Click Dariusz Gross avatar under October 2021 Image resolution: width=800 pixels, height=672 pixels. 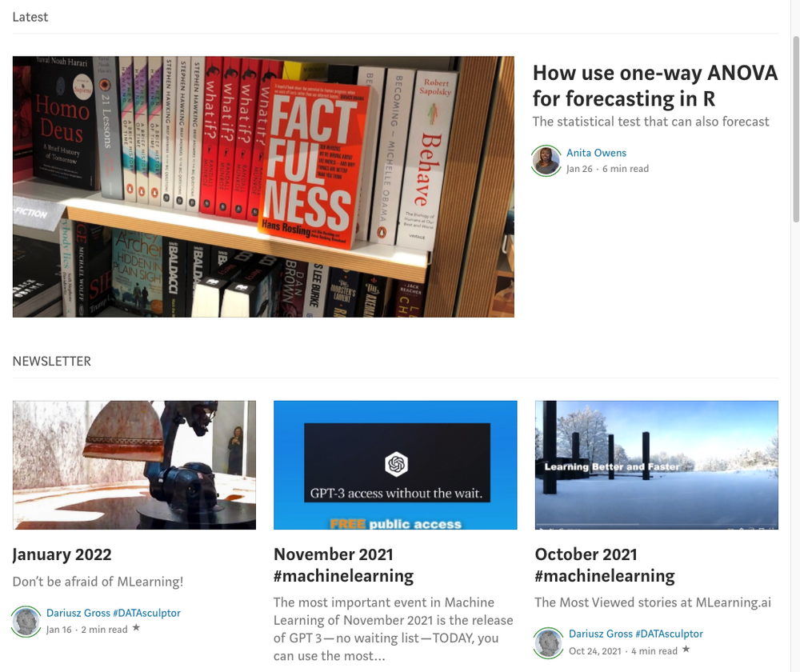tap(549, 643)
